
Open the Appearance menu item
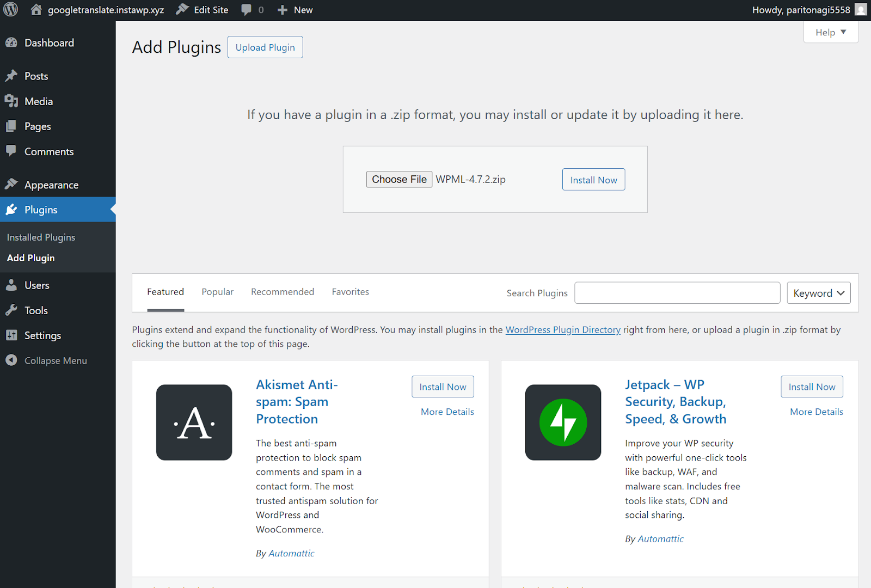[58, 185]
